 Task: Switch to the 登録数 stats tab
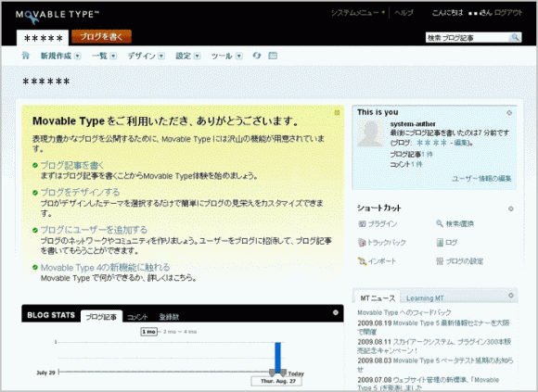click(x=169, y=317)
